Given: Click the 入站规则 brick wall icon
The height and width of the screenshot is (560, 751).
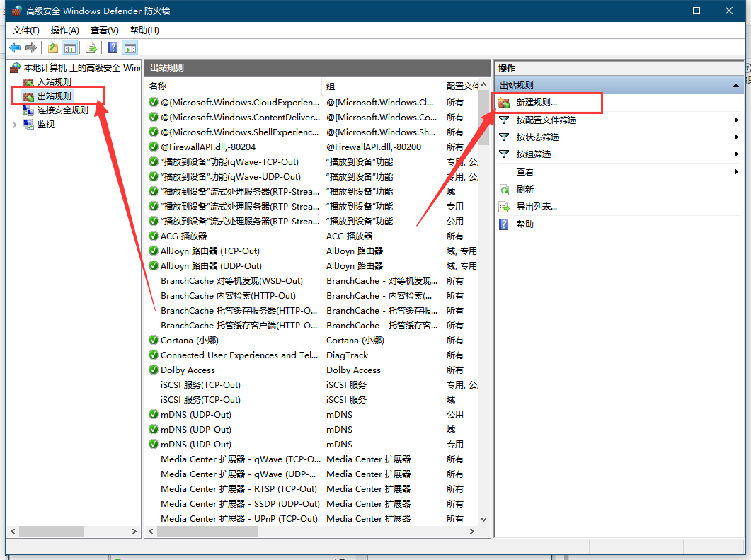Looking at the screenshot, I should (28, 82).
